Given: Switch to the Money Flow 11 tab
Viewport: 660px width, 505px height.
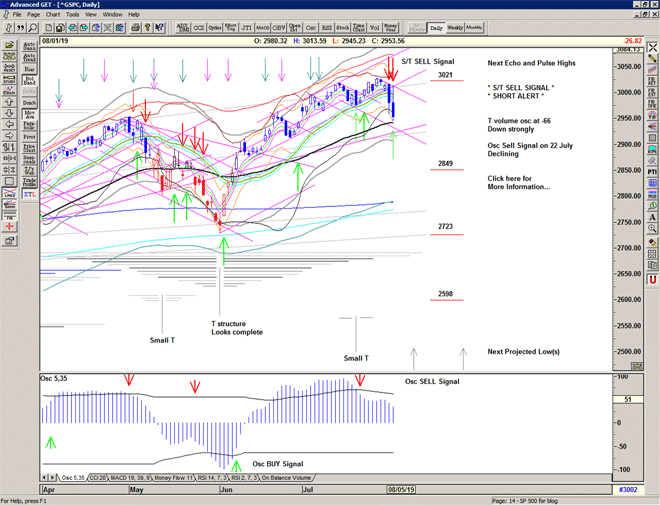Looking at the screenshot, I should click(173, 478).
